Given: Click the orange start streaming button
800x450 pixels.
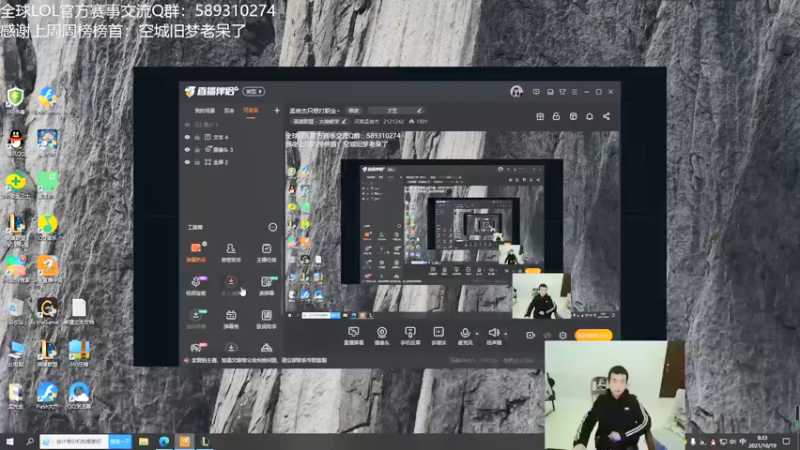Looking at the screenshot, I should tap(593, 335).
